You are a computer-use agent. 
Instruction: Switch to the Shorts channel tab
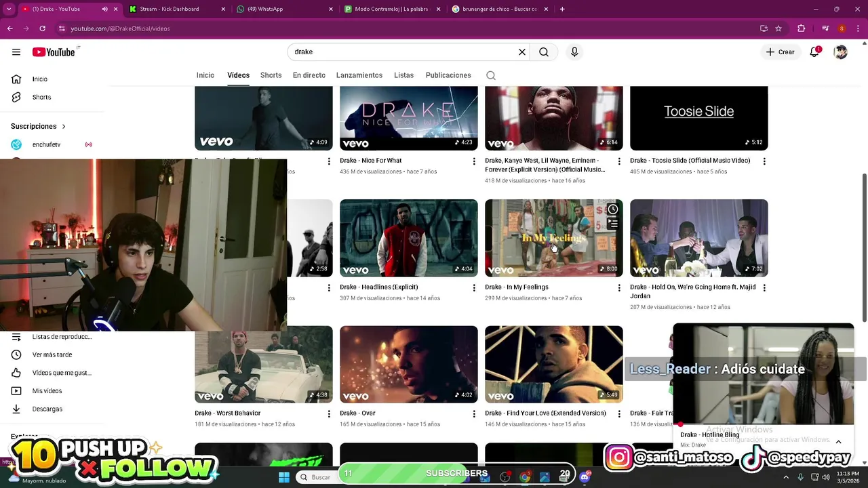pyautogui.click(x=271, y=75)
